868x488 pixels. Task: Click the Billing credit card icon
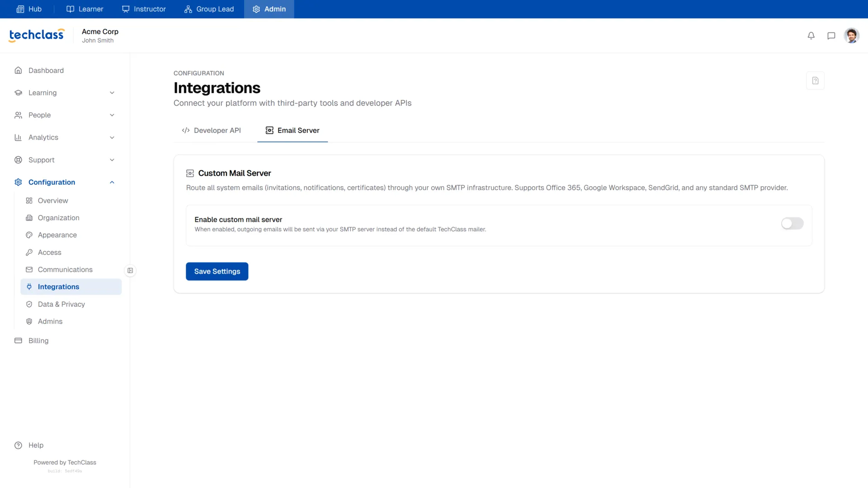point(18,341)
